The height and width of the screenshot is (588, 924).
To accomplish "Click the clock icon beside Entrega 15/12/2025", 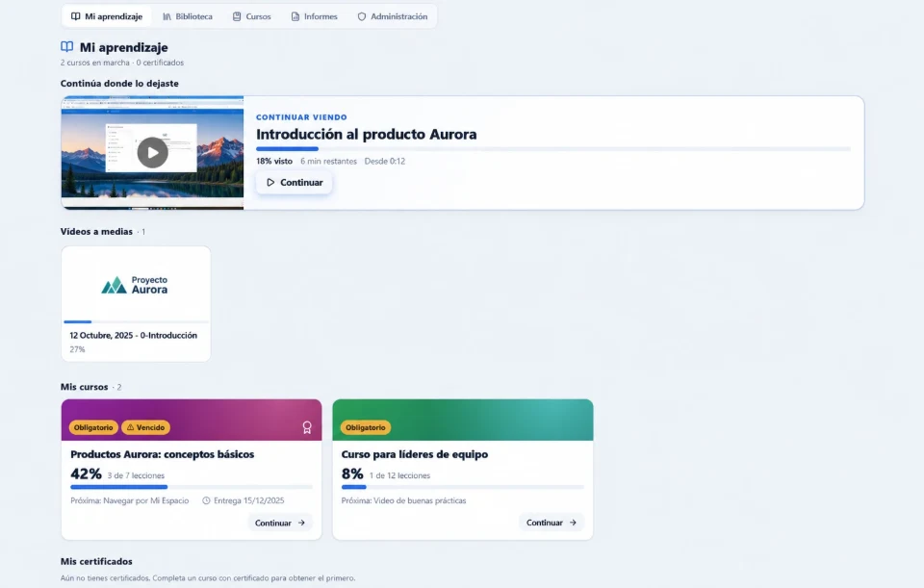I will point(206,500).
